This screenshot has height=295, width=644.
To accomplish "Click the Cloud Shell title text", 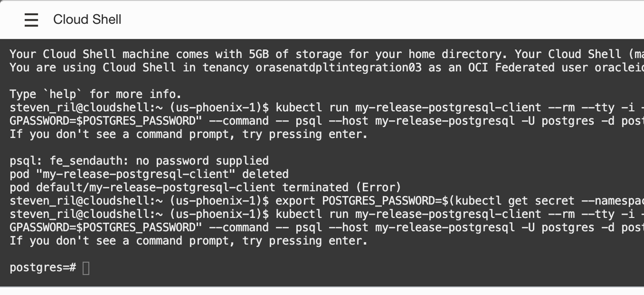I will click(87, 20).
